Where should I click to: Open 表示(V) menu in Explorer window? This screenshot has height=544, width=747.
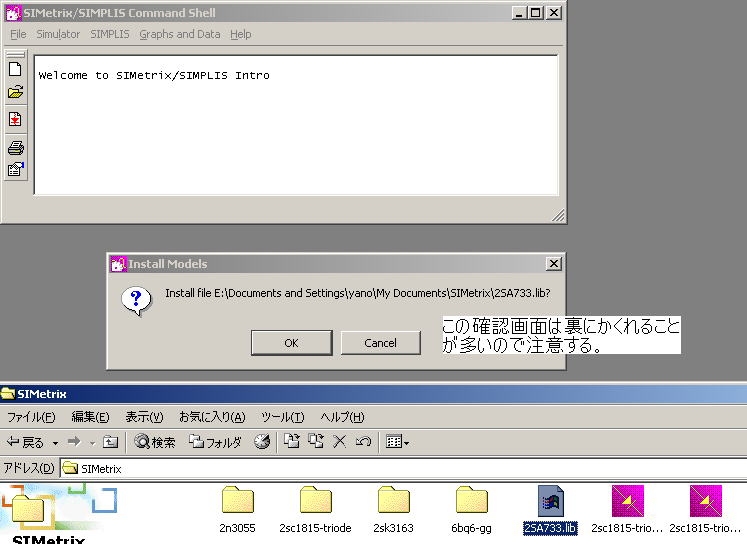click(144, 417)
